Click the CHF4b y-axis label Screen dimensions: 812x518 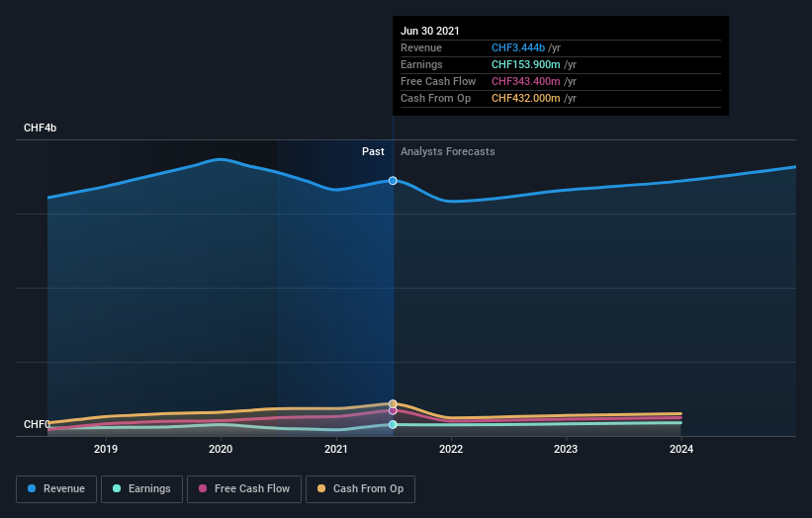pyautogui.click(x=40, y=128)
